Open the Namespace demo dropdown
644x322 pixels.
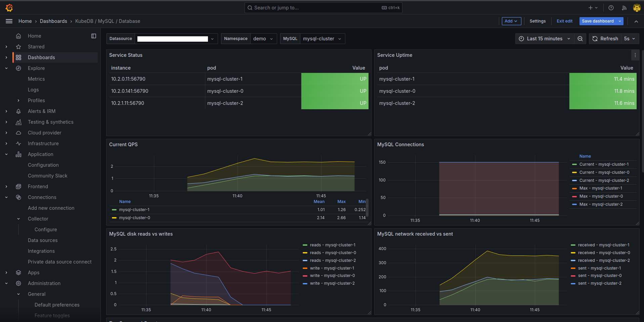coord(264,38)
